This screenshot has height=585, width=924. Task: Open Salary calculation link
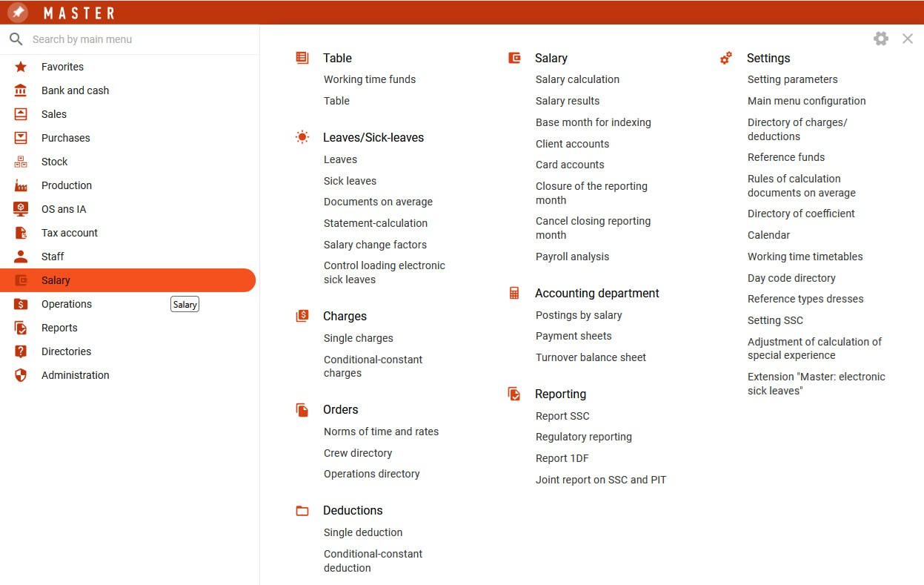[x=577, y=79]
